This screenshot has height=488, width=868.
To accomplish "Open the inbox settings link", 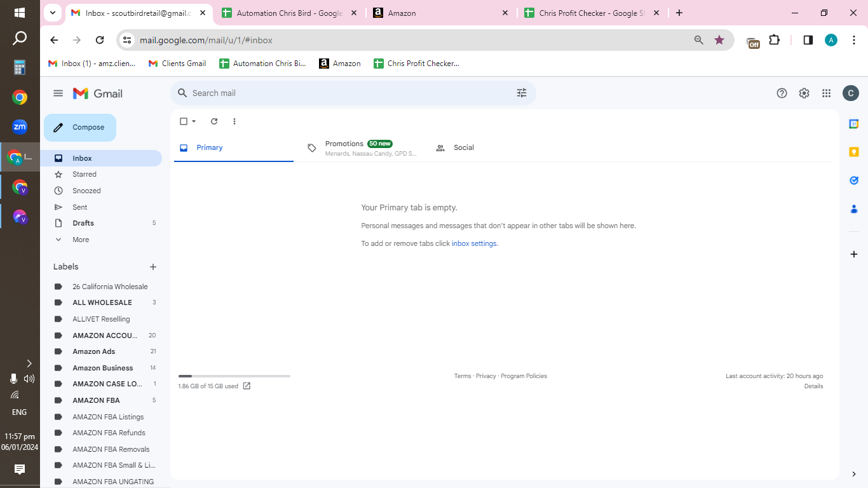I will click(474, 243).
